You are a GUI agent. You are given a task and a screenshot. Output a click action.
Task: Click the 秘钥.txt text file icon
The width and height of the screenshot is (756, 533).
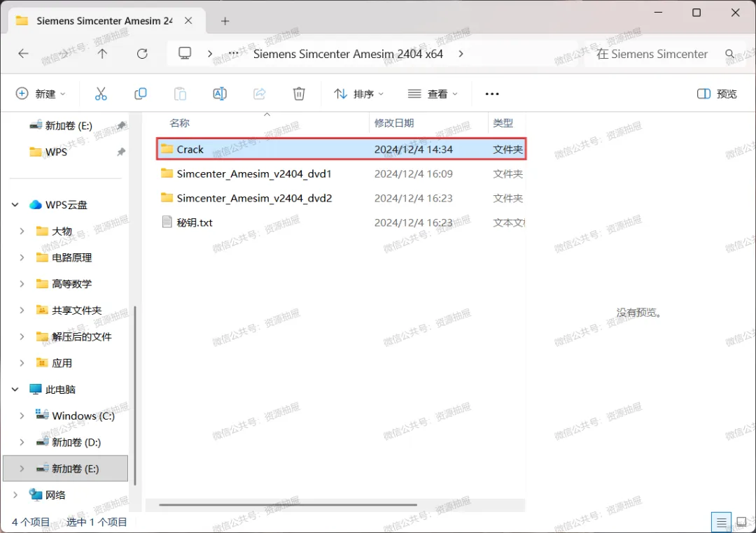tap(167, 222)
